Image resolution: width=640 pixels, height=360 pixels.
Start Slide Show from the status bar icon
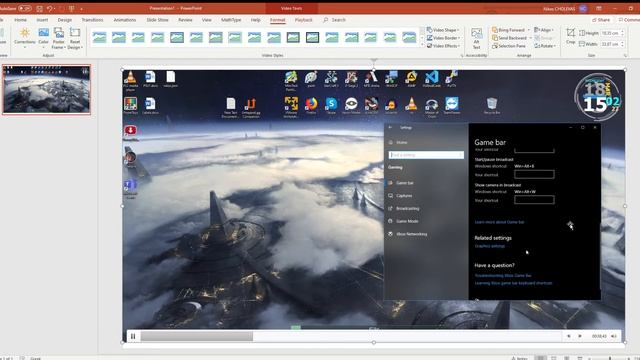[x=580, y=358]
